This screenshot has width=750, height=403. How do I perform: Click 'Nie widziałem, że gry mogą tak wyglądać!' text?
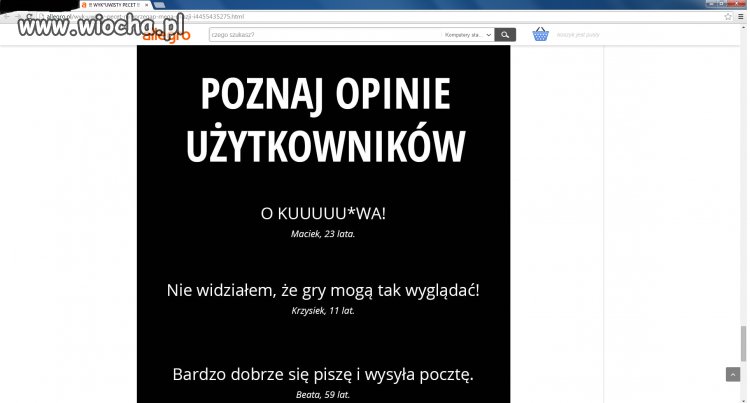pos(323,290)
